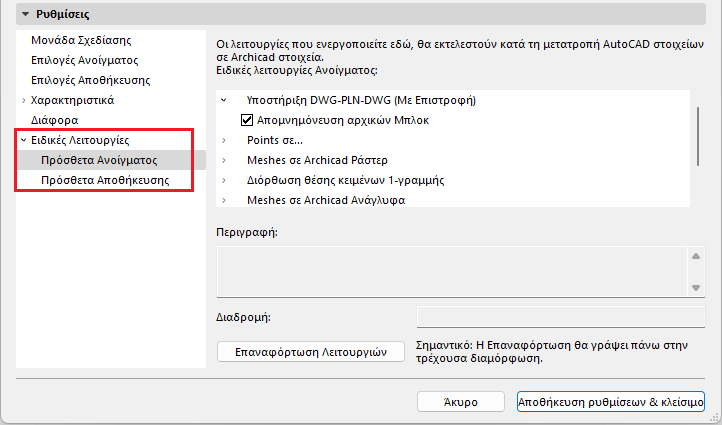The width and height of the screenshot is (722, 425).
Task: Expand the Χαρακτηριστικά tree node arrow
Action: (x=23, y=100)
